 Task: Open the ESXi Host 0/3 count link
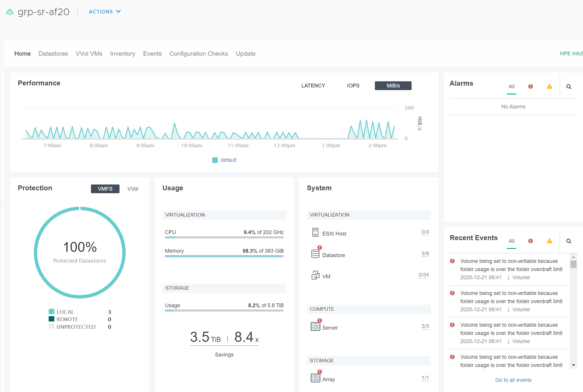(x=425, y=232)
